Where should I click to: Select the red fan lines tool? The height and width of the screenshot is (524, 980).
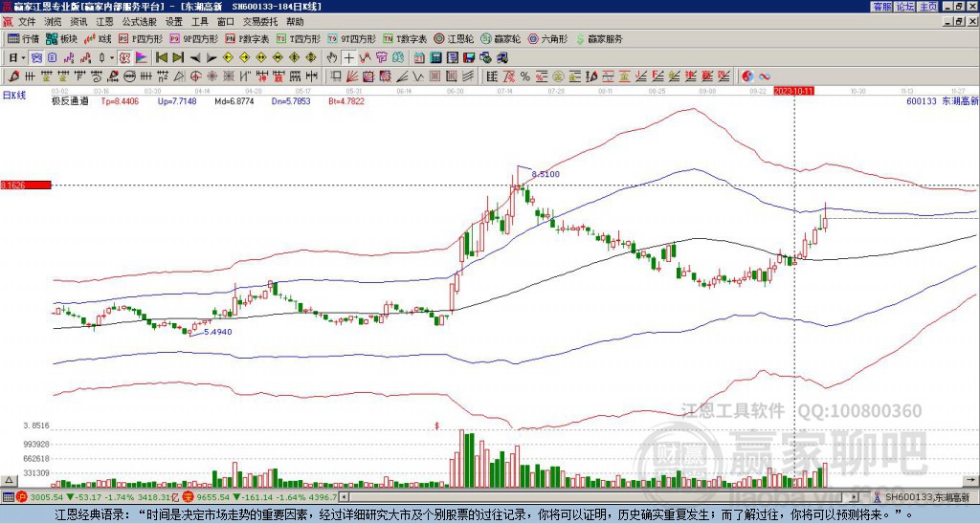click(352, 76)
